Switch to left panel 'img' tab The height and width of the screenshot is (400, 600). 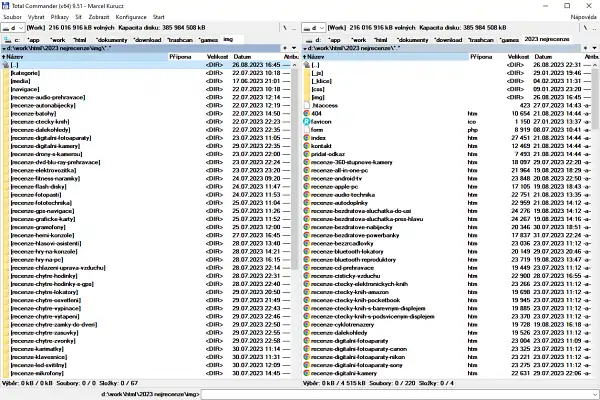point(228,39)
